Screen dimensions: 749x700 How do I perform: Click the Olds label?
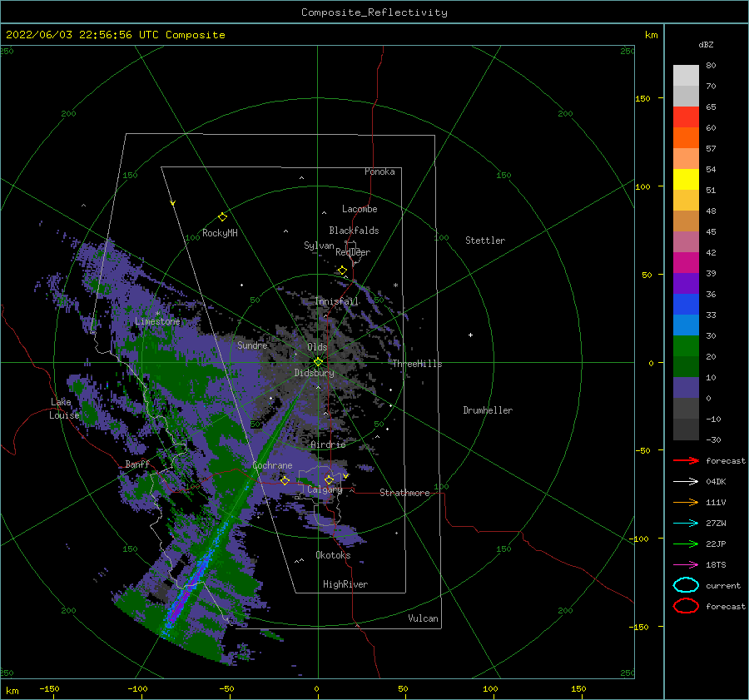[317, 347]
